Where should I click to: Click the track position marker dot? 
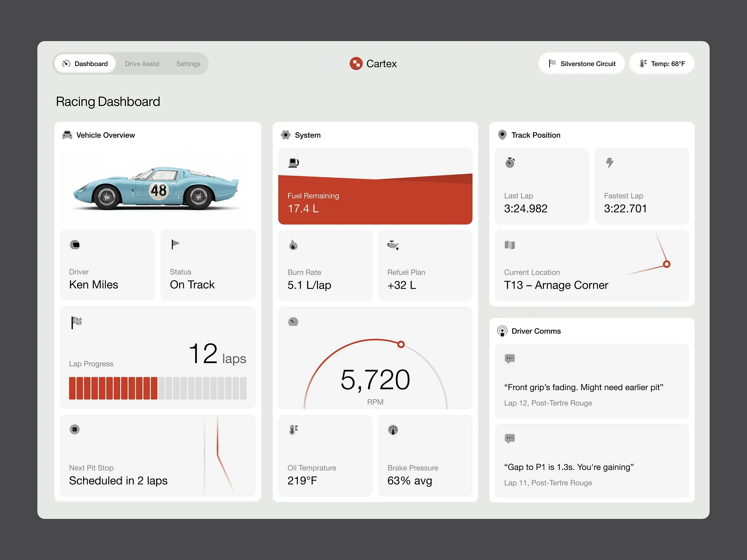666,264
